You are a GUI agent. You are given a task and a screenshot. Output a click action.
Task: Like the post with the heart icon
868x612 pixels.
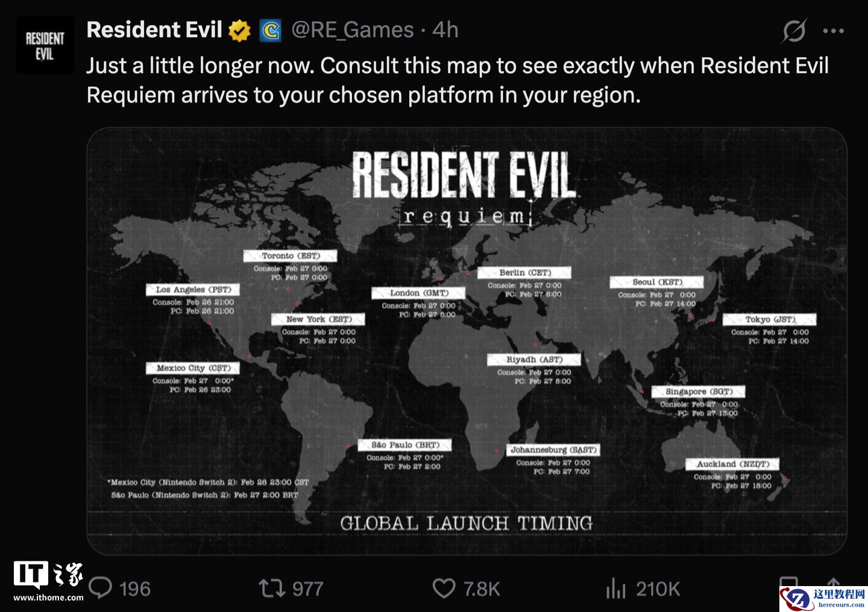444,588
